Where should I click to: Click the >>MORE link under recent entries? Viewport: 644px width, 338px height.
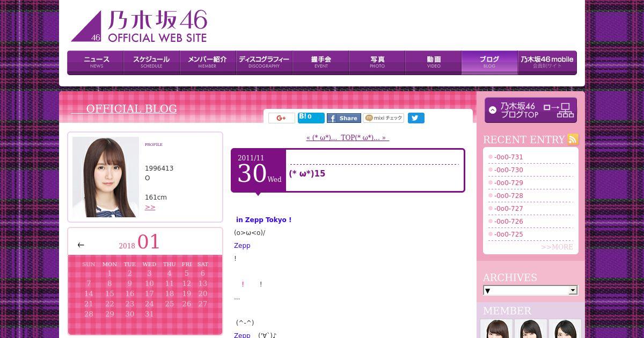pos(557,247)
